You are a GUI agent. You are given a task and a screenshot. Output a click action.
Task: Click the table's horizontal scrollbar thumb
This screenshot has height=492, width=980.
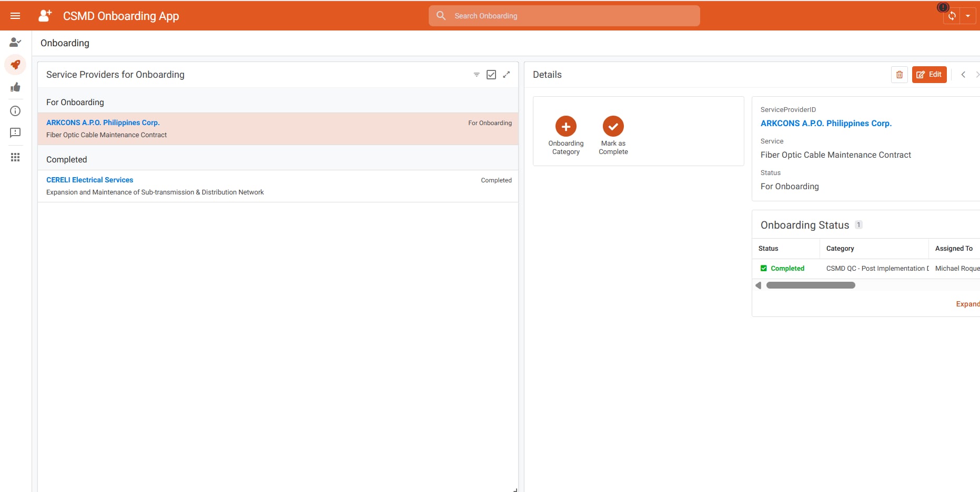pyautogui.click(x=811, y=285)
